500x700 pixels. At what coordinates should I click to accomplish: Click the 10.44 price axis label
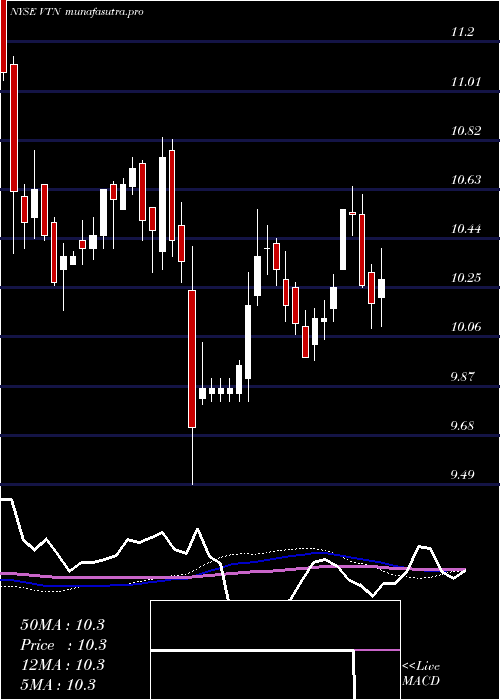[x=467, y=229]
